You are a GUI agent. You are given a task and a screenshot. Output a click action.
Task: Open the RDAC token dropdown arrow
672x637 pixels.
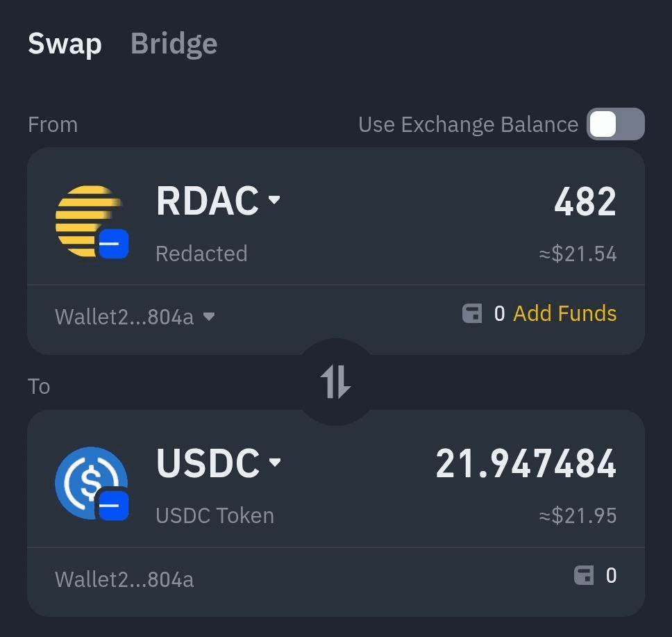pos(274,199)
